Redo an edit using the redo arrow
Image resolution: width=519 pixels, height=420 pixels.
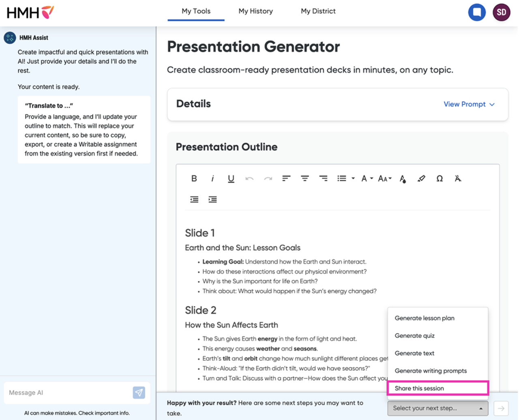(268, 179)
